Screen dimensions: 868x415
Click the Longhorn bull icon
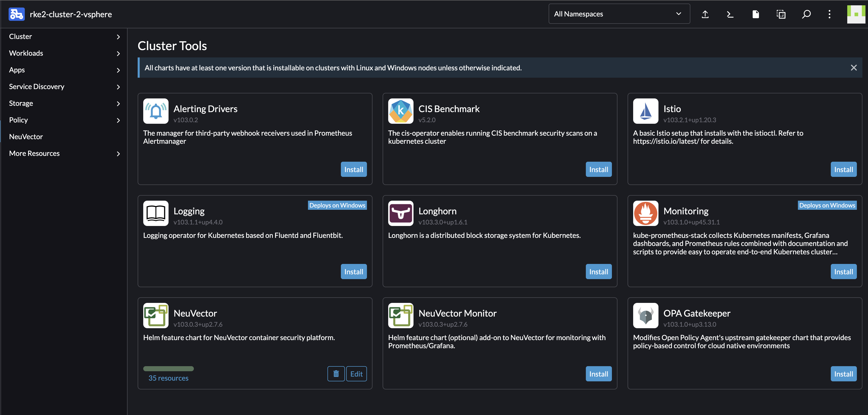coord(401,213)
